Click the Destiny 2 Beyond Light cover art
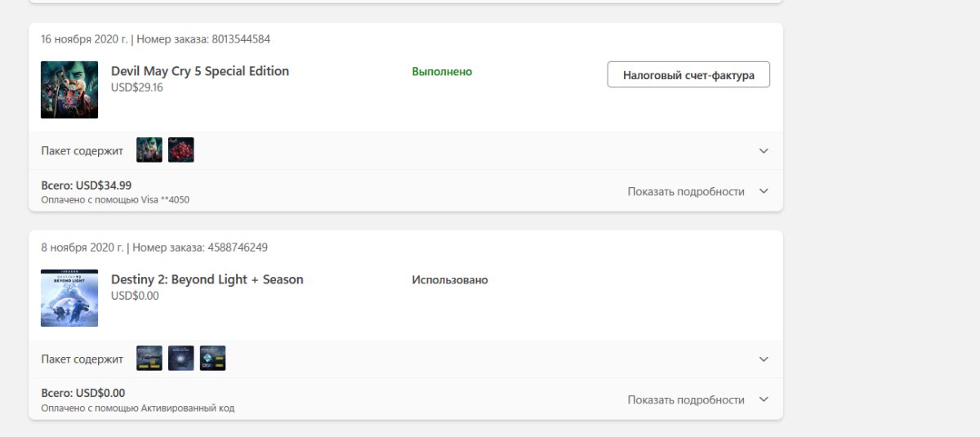Viewport: 980px width, 437px height. coord(69,298)
